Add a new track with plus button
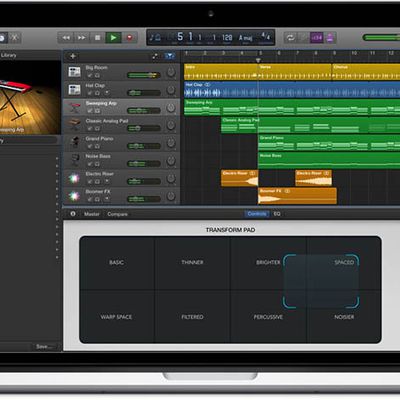Image resolution: width=400 pixels, height=400 pixels. pos(73,56)
